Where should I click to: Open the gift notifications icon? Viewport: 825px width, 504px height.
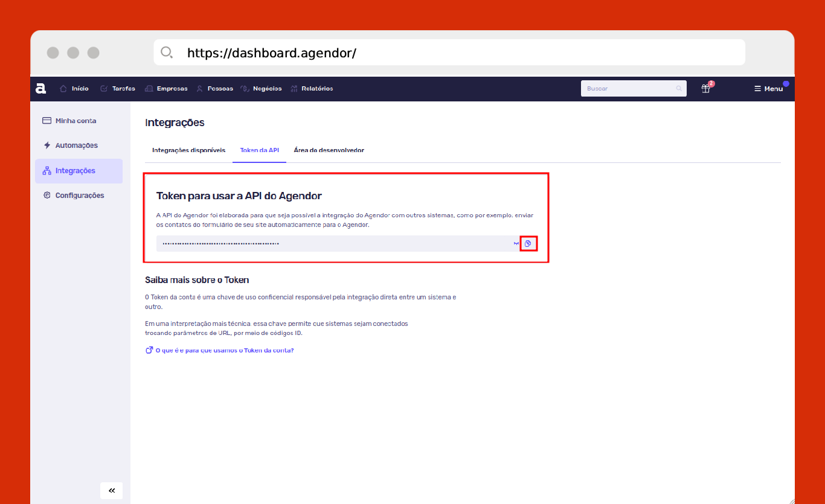705,89
